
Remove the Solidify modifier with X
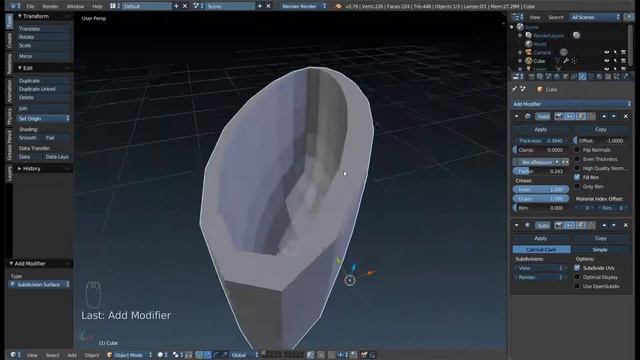pos(626,116)
